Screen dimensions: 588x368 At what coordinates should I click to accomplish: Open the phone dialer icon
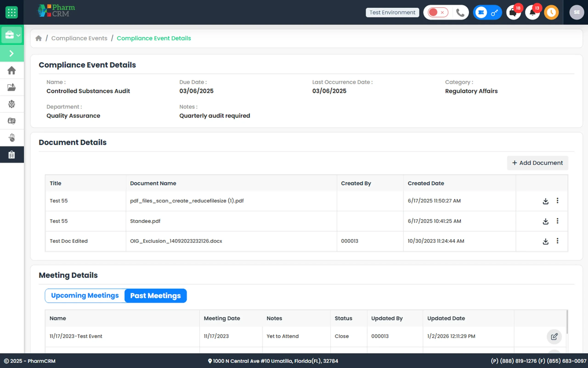pos(460,12)
